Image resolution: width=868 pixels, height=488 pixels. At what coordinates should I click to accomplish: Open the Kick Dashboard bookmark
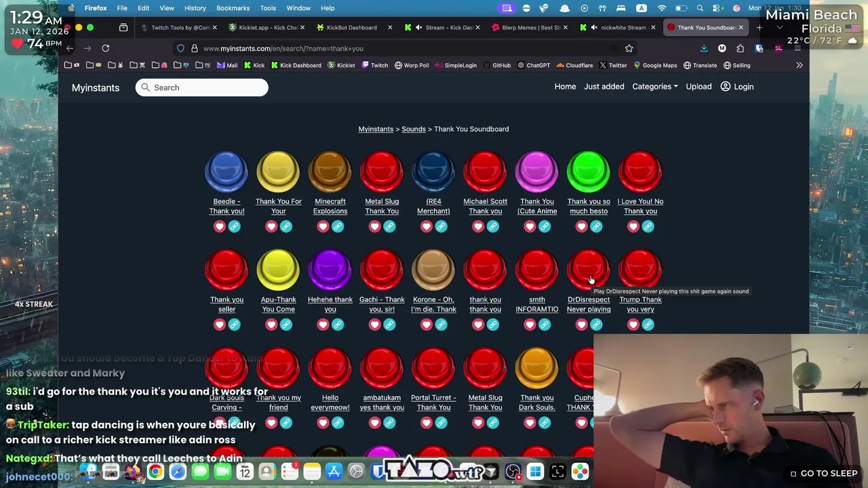tap(296, 65)
